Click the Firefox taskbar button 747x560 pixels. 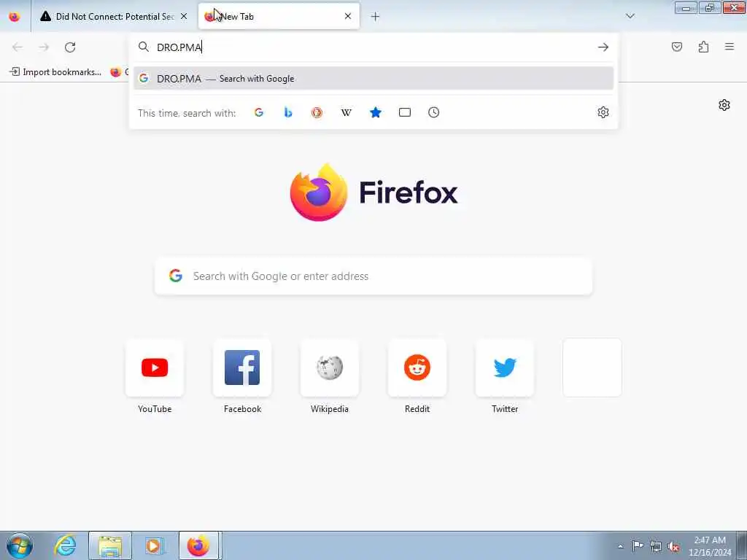(199, 545)
